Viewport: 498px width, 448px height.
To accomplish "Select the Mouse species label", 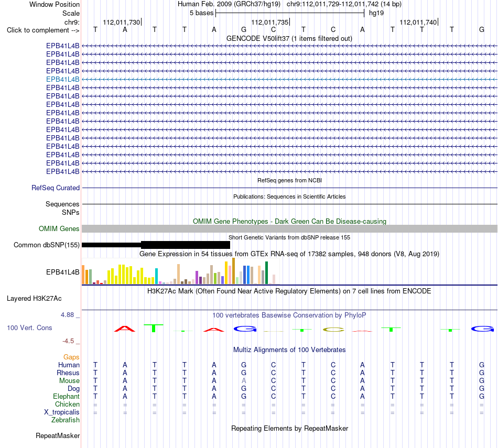I will (x=69, y=381).
